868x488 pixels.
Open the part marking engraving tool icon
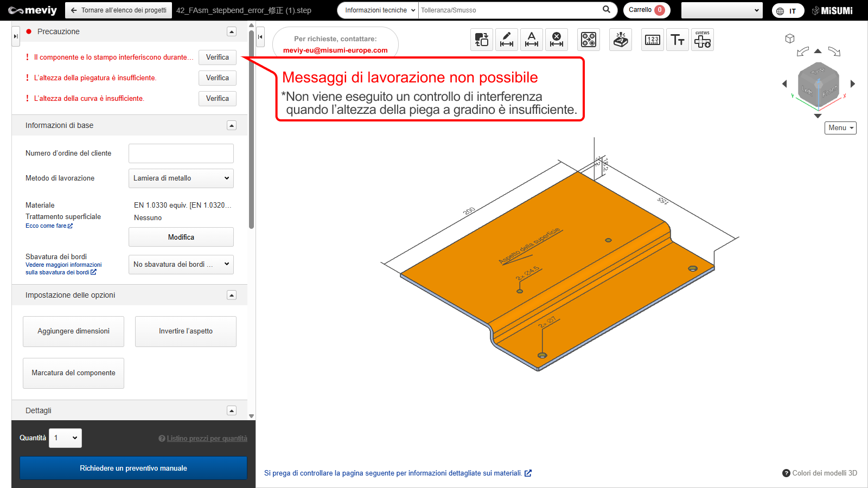click(621, 40)
